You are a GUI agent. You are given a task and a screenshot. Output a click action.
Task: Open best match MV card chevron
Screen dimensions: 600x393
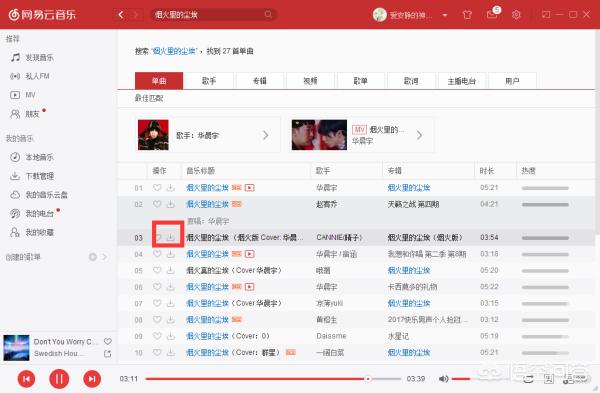pos(420,135)
